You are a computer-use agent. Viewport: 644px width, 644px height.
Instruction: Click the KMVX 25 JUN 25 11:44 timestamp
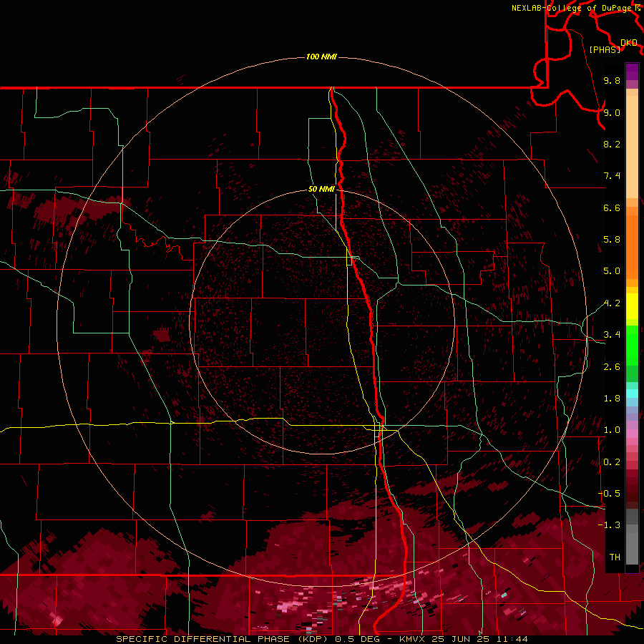pos(463,639)
